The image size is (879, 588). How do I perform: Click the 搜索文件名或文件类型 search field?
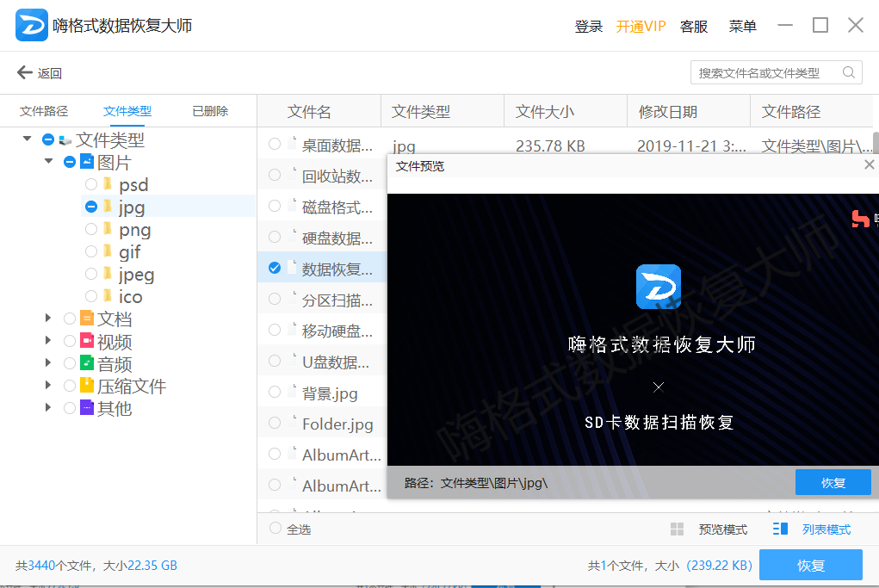[777, 72]
